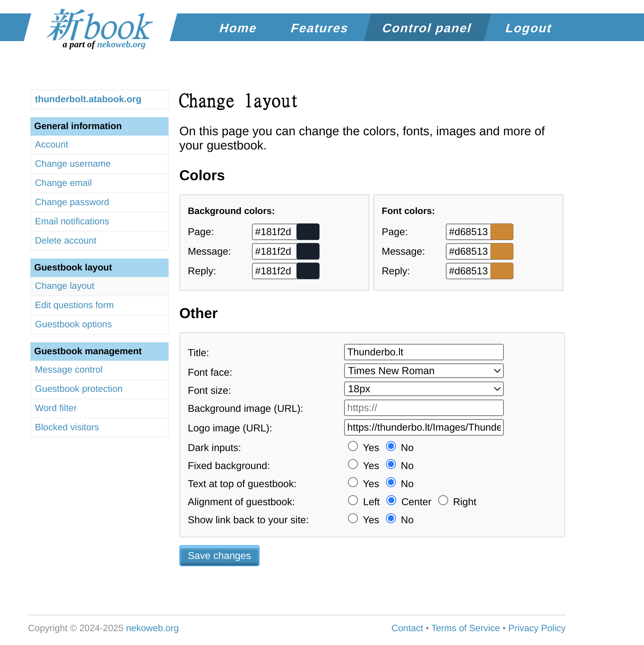Open the font Reply color swatch
Screen dimensions: 644x645
tap(502, 271)
